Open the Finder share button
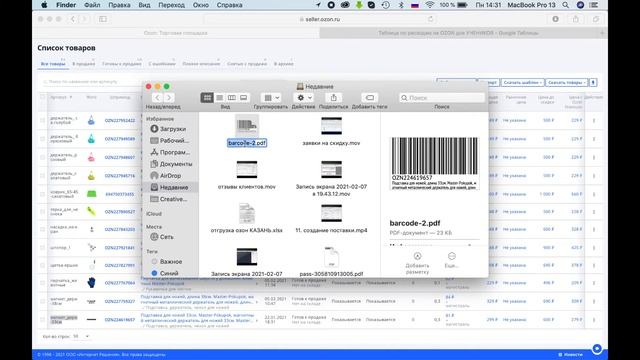This screenshot has width=640, height=360. (x=333, y=98)
